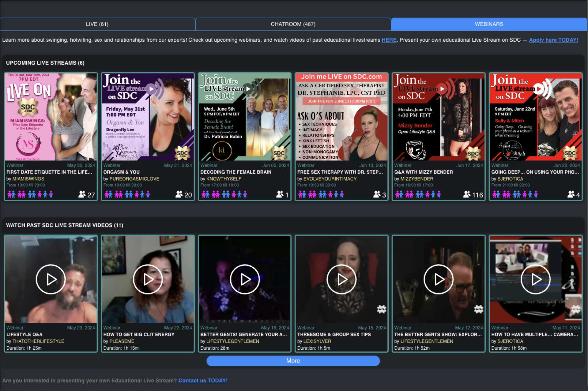Click attendee icon on Going Deep card
The image size is (588, 391).
[x=571, y=194]
